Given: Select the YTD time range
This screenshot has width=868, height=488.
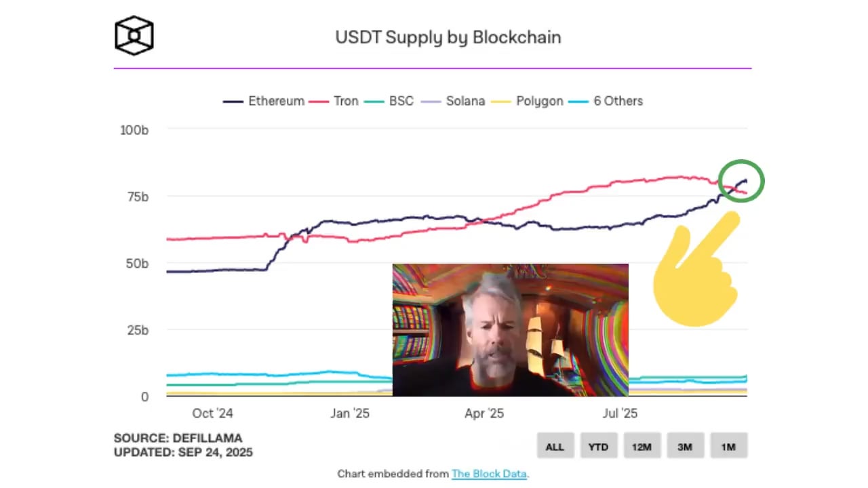Looking at the screenshot, I should click(x=598, y=447).
